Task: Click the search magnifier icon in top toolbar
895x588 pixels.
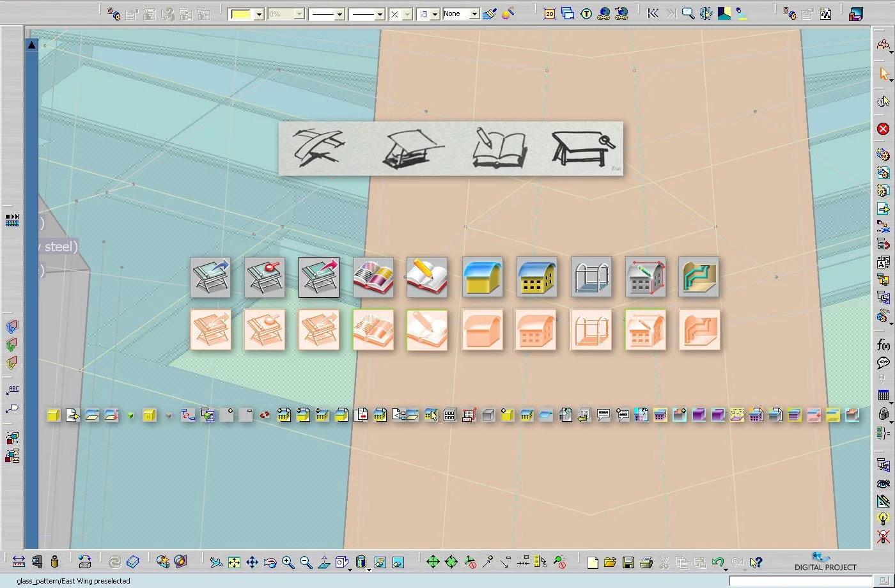Action: click(x=688, y=13)
